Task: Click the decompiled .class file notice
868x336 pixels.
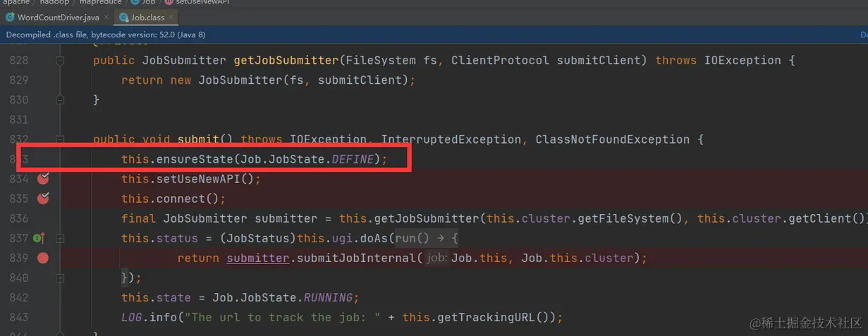Action: coord(106,35)
